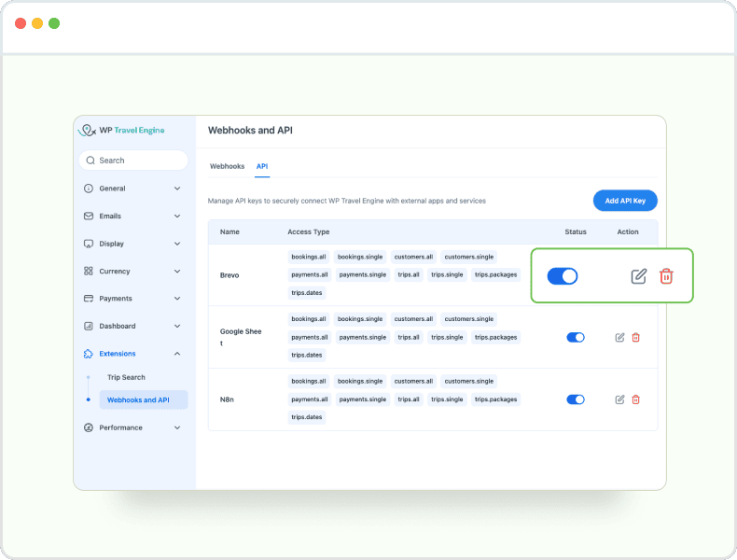Expand the Currency menu chevron
Image resolution: width=737 pixels, height=560 pixels.
click(177, 271)
